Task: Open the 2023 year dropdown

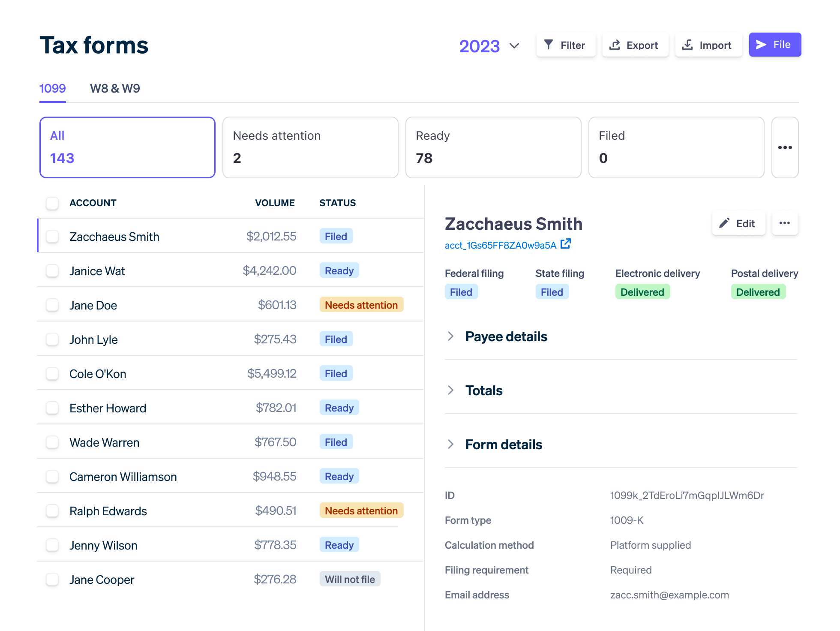Action: point(489,45)
